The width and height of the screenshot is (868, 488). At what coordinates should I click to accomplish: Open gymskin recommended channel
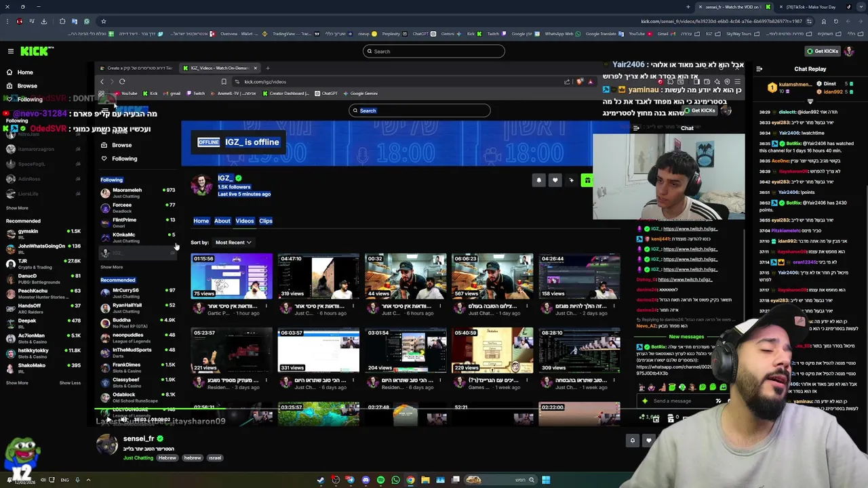tap(43, 234)
